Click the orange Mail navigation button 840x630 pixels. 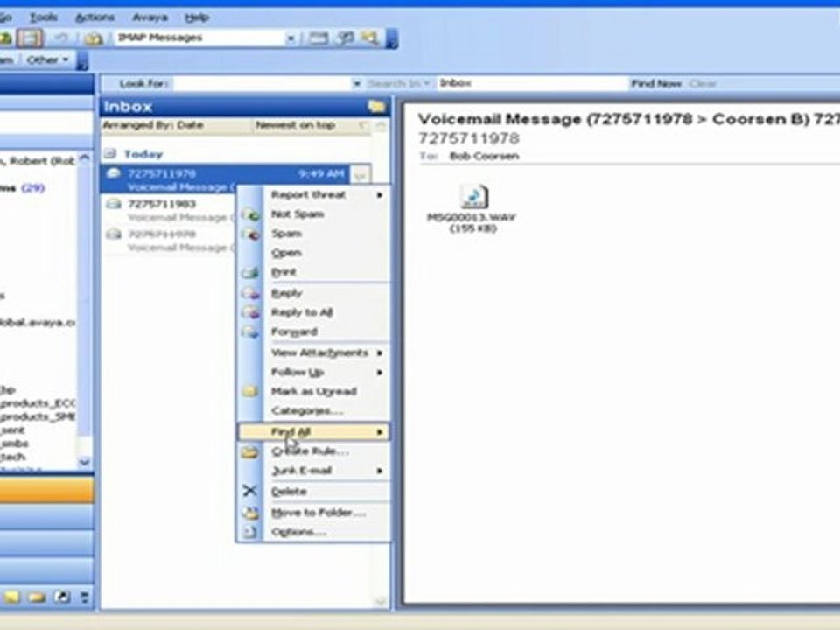pos(46,490)
